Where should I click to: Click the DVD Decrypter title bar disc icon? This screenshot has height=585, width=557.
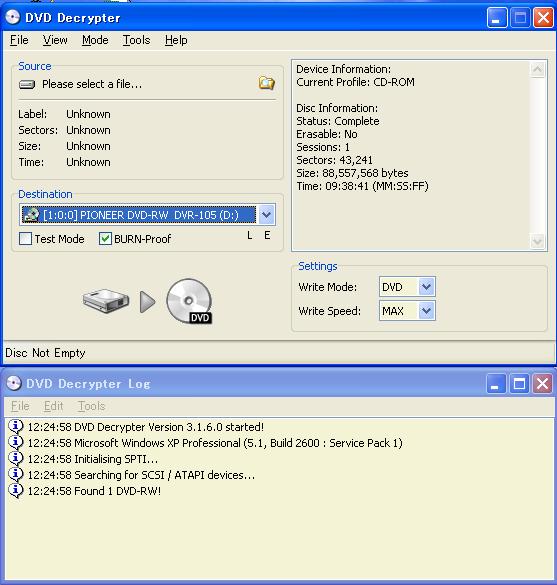click(12, 17)
